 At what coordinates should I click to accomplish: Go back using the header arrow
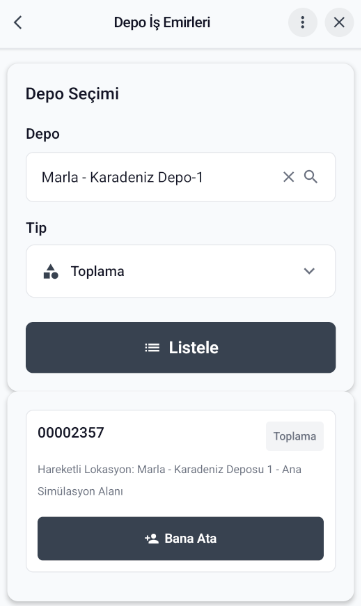[18, 22]
